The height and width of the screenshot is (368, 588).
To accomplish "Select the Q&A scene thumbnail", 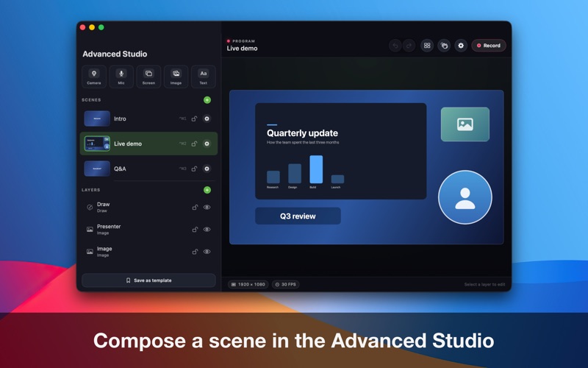I will [x=97, y=169].
